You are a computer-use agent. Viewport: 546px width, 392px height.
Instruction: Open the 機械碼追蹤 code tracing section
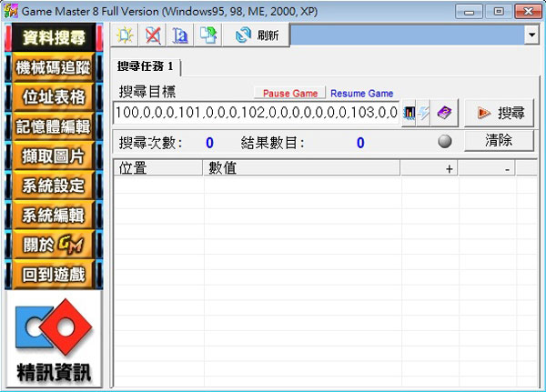pyautogui.click(x=54, y=66)
